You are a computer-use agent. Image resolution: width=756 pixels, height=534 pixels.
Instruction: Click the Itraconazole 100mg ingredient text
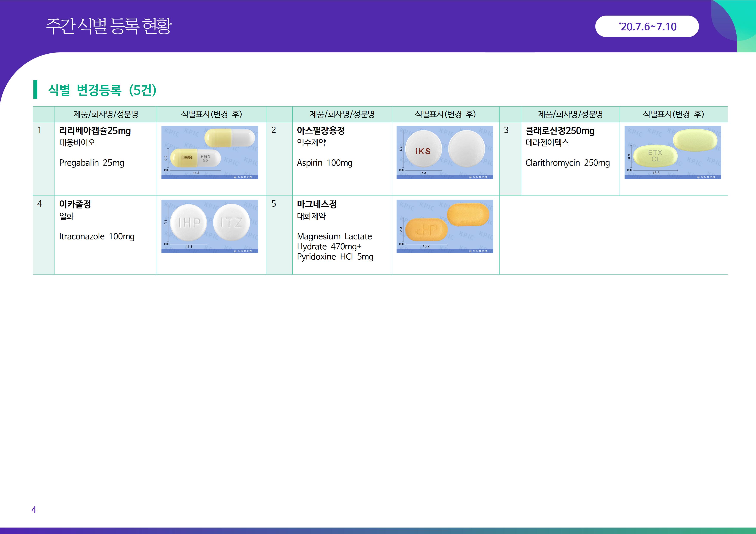tap(97, 236)
